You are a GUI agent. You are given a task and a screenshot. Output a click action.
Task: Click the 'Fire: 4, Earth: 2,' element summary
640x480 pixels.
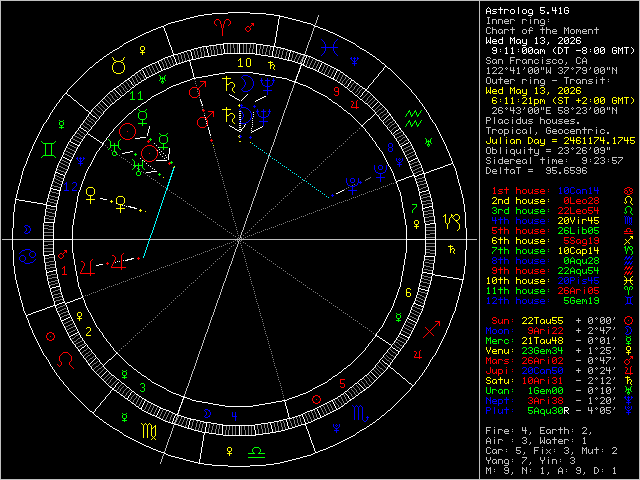539,431
